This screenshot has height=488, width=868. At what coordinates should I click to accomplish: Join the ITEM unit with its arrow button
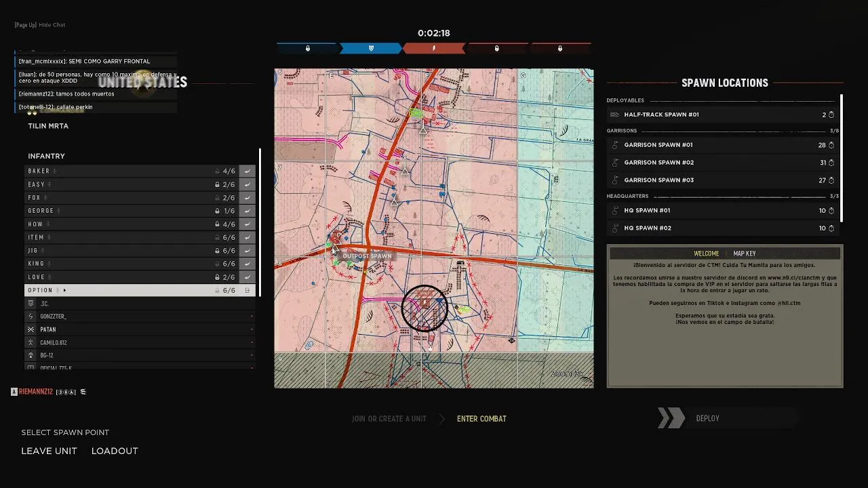coord(248,237)
